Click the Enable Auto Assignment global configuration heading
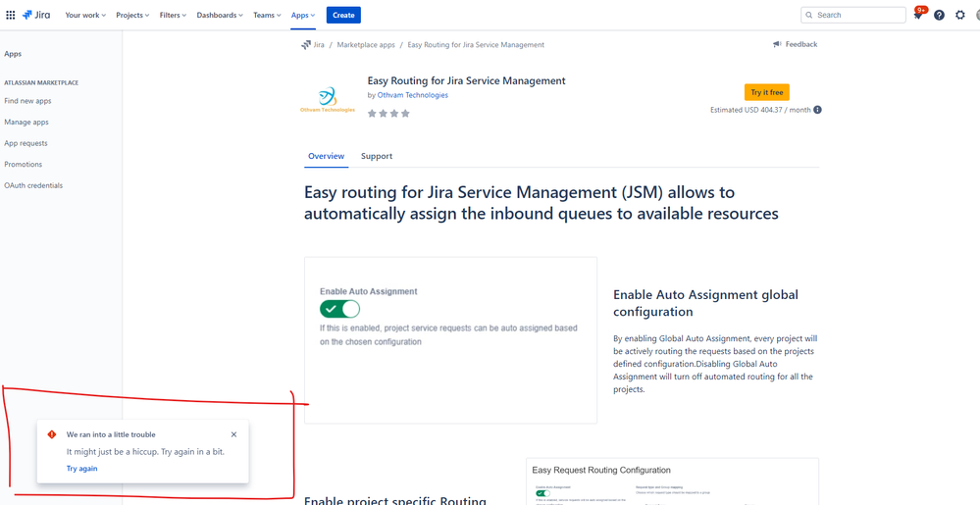 click(705, 302)
